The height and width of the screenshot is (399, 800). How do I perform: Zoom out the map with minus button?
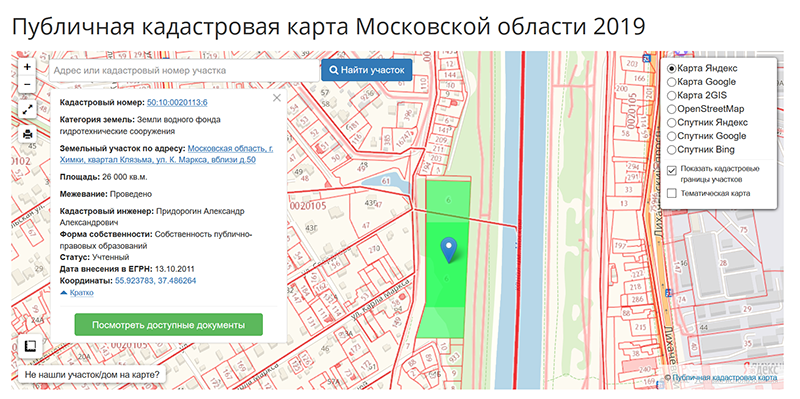[27, 84]
